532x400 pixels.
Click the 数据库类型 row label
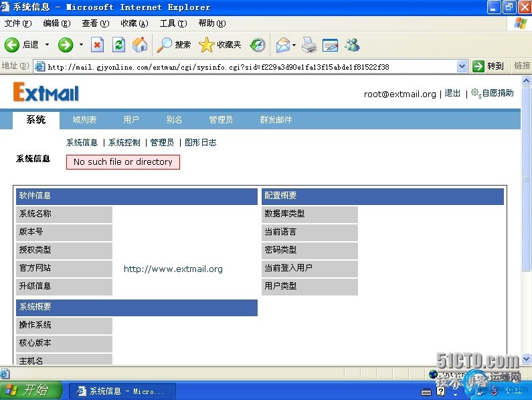pyautogui.click(x=309, y=214)
